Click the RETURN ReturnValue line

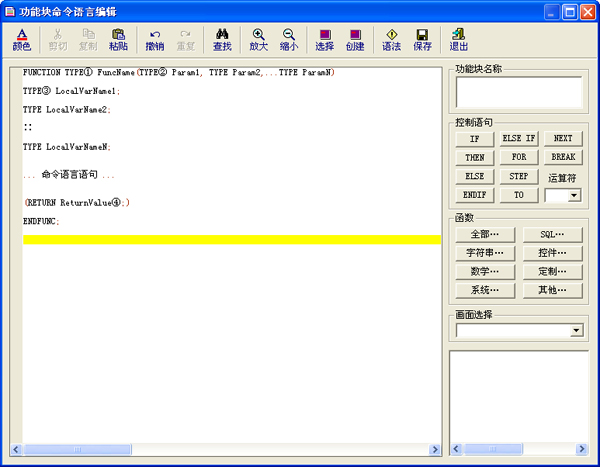click(77, 202)
